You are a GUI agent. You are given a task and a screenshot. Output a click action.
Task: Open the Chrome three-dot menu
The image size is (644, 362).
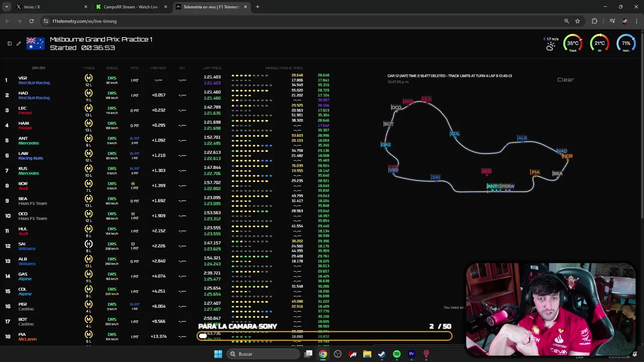coord(637,21)
